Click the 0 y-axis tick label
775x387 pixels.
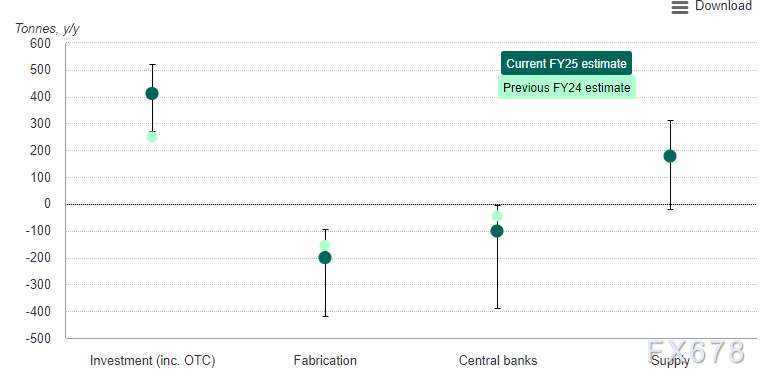coord(47,204)
